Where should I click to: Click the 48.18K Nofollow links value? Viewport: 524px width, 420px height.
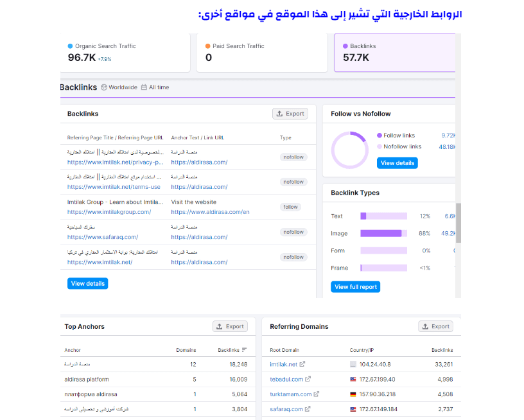pos(447,146)
